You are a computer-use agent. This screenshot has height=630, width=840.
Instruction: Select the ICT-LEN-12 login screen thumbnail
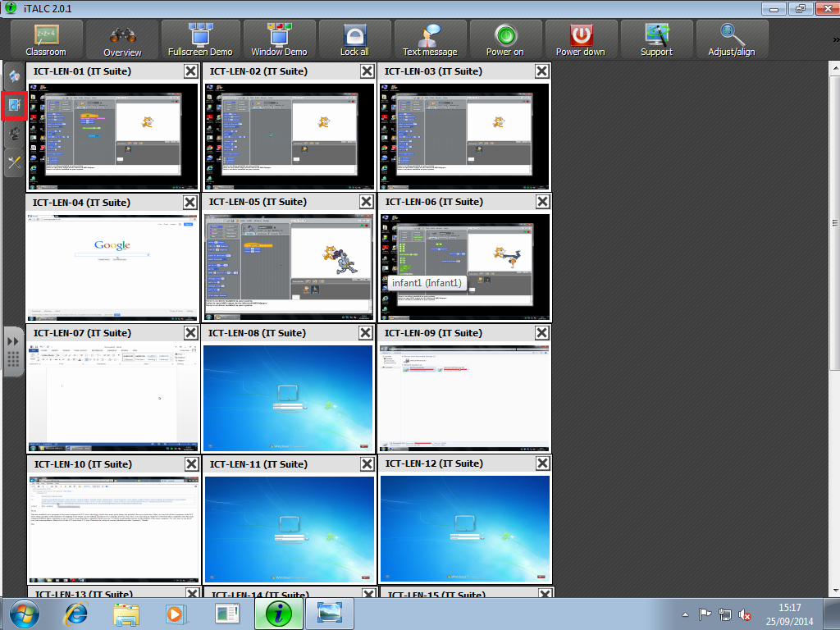pos(465,529)
